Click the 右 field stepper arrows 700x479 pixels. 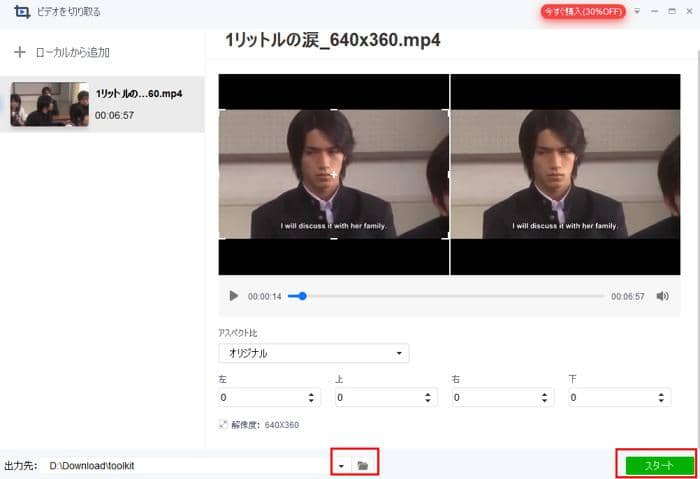pos(544,397)
